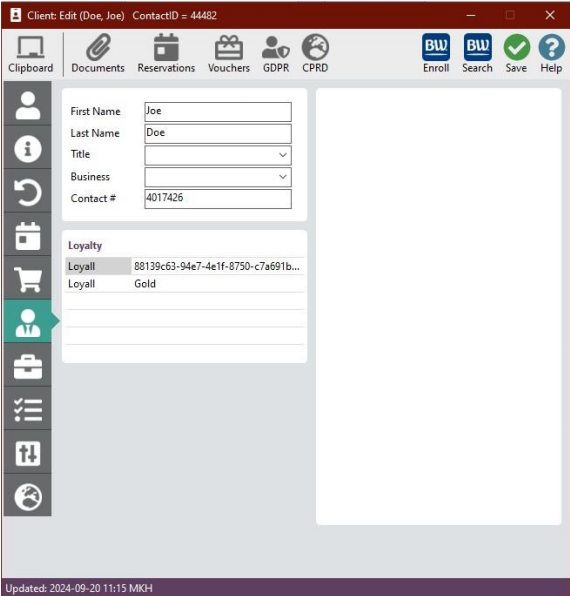Open the Reservations calendar toolbar icon
This screenshot has width=570, height=596.
pos(166,54)
